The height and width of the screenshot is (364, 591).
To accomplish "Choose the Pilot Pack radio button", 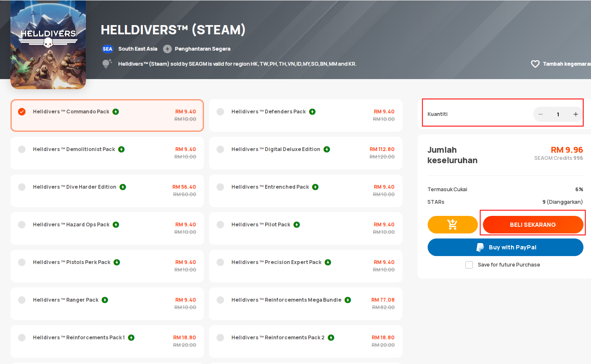I will point(220,225).
